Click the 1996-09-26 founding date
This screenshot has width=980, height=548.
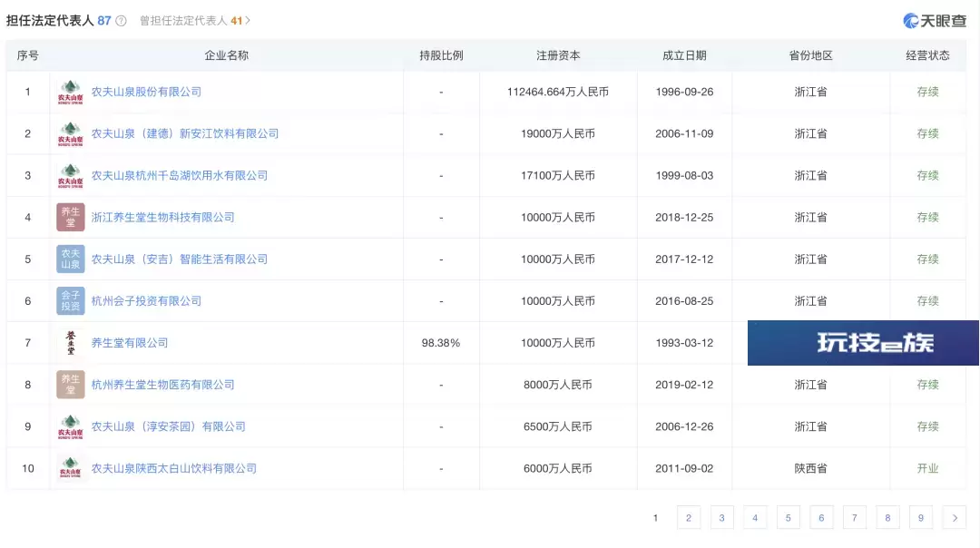coord(684,92)
